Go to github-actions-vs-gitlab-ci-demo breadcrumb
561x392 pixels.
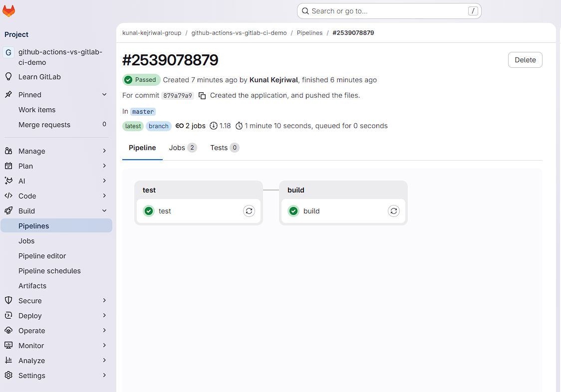(239, 32)
